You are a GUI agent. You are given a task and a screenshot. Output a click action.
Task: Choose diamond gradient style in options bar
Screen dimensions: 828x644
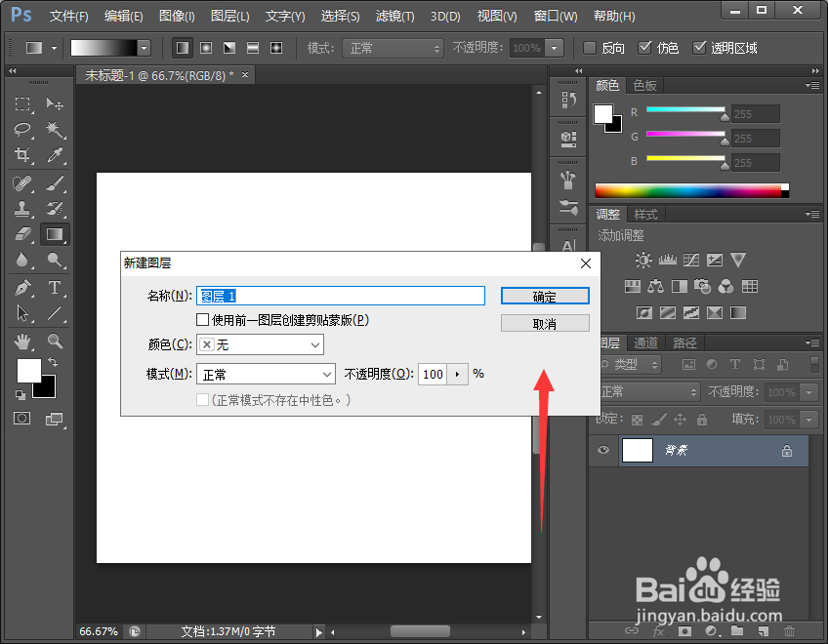point(276,48)
